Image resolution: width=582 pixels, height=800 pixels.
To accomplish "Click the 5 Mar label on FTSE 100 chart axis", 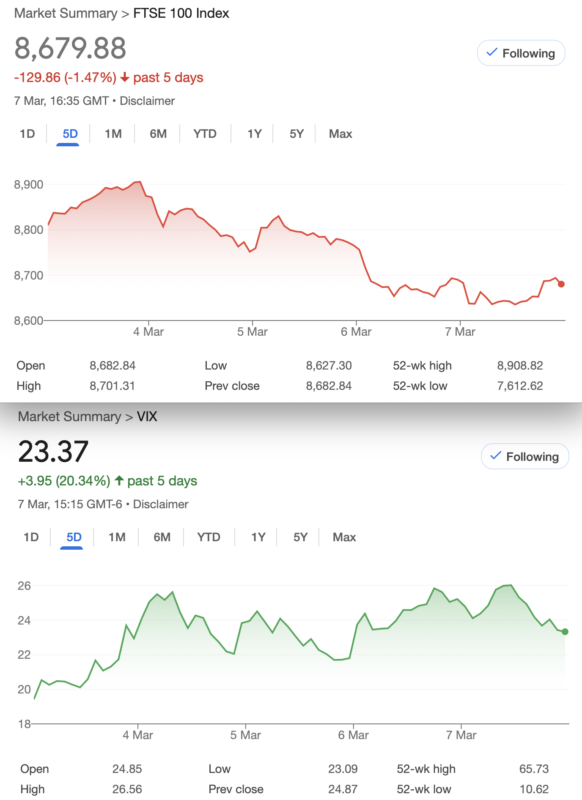I will click(x=252, y=332).
